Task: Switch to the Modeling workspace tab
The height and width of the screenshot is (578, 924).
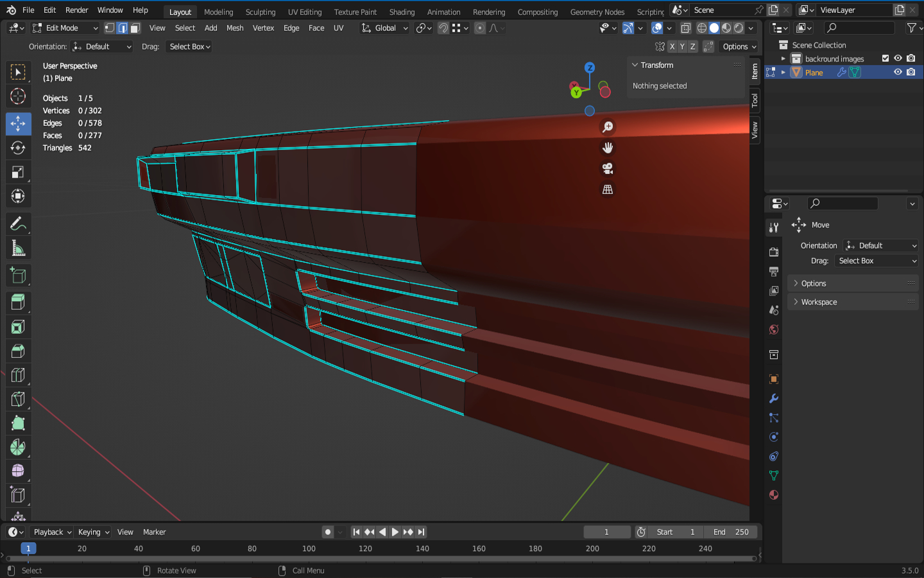Action: [219, 12]
